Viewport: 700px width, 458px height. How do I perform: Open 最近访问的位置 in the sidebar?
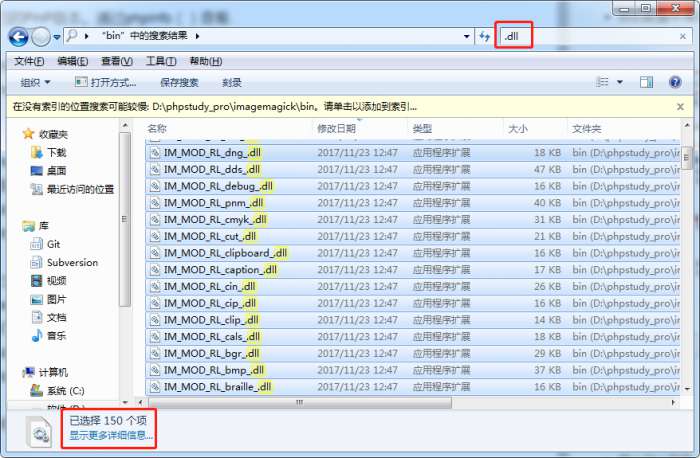(72, 189)
